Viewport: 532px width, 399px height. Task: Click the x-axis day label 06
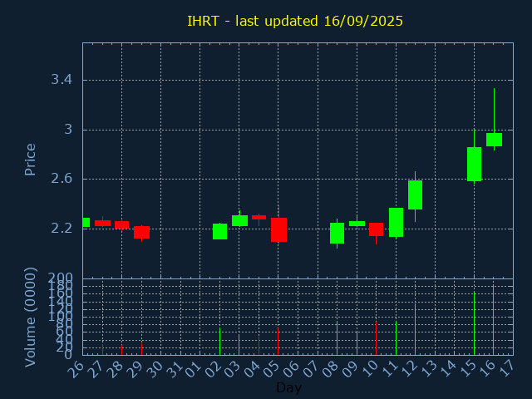[292, 368]
